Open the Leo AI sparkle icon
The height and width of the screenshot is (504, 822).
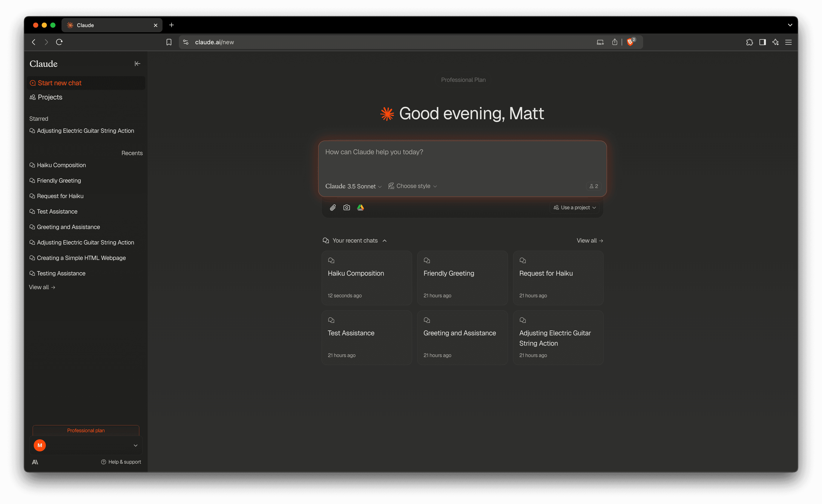tap(776, 42)
